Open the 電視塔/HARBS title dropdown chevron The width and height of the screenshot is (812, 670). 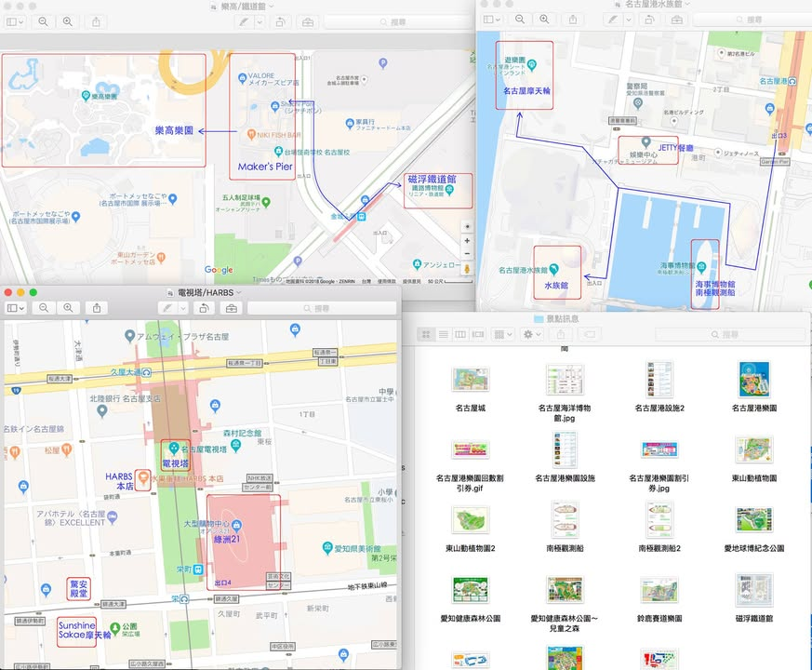[240, 293]
